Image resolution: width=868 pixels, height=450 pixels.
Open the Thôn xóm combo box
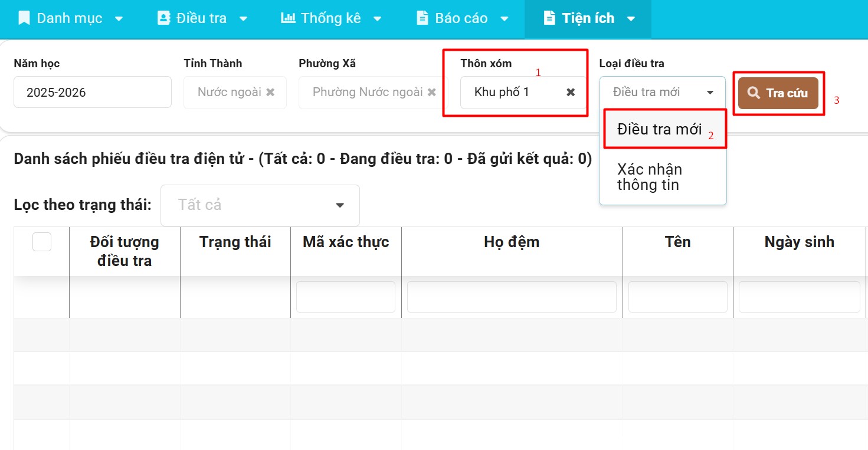(x=513, y=93)
